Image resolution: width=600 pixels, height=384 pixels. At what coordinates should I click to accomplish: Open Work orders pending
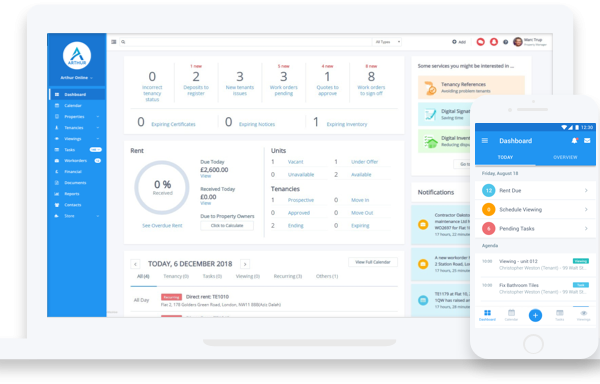[x=284, y=90]
